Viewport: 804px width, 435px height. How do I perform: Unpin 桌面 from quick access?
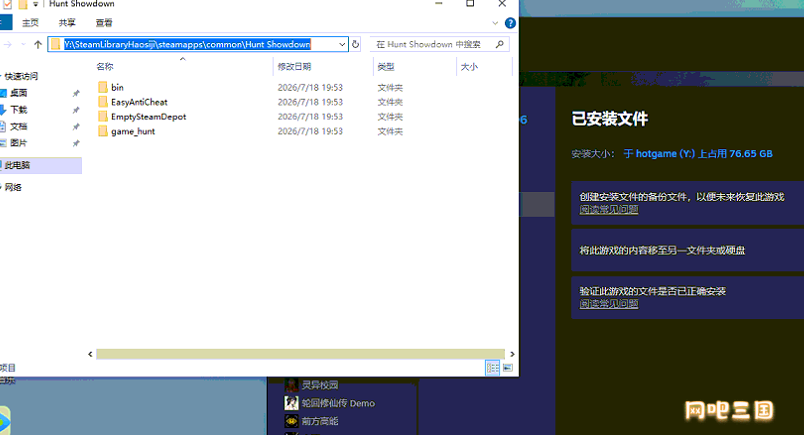pos(76,93)
